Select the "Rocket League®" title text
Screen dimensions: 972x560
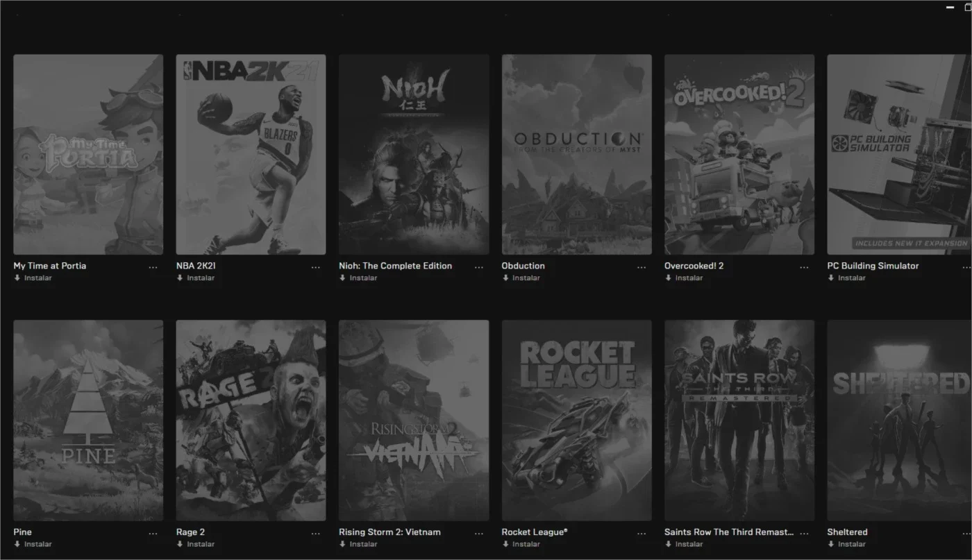[535, 532]
